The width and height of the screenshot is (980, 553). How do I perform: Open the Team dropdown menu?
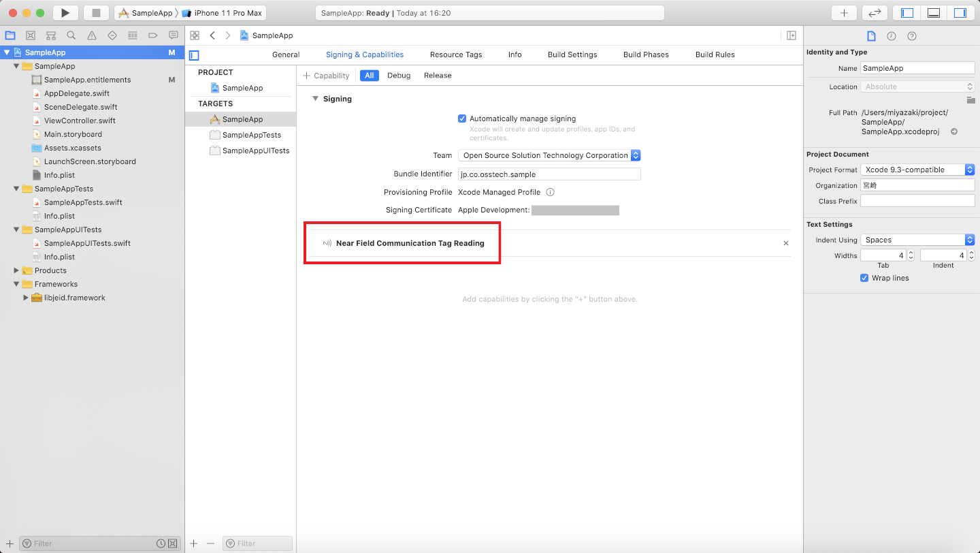pos(549,155)
